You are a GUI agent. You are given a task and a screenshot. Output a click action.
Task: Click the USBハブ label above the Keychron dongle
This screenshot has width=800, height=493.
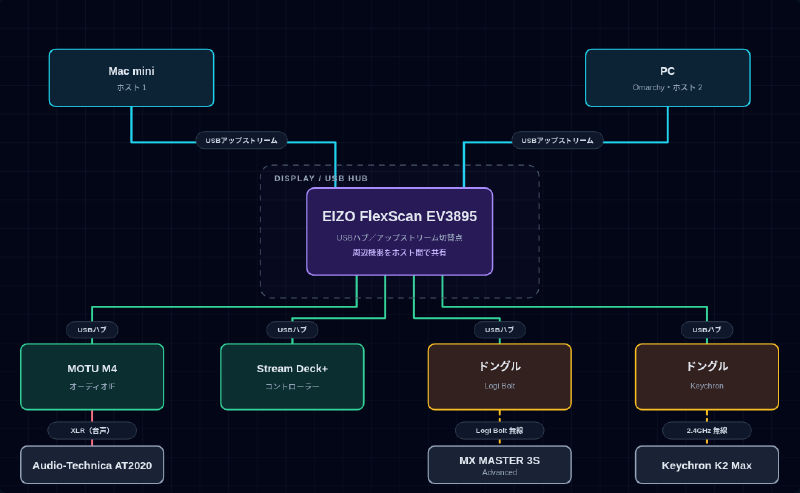tap(707, 330)
